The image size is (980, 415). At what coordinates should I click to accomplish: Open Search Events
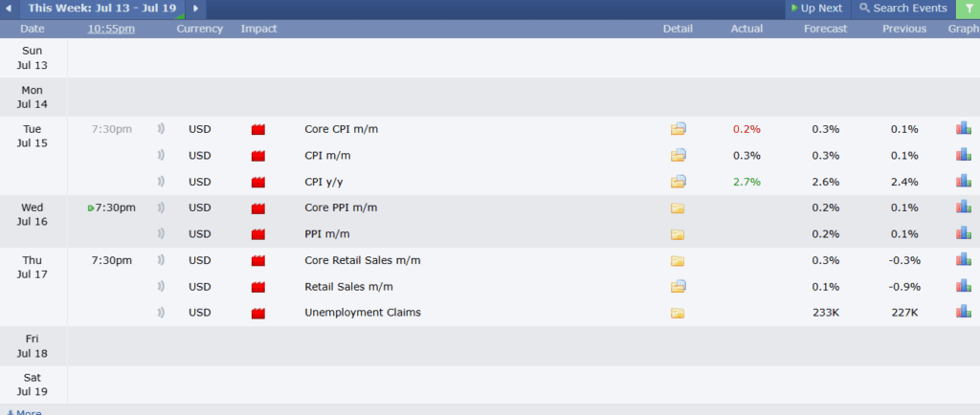[903, 9]
